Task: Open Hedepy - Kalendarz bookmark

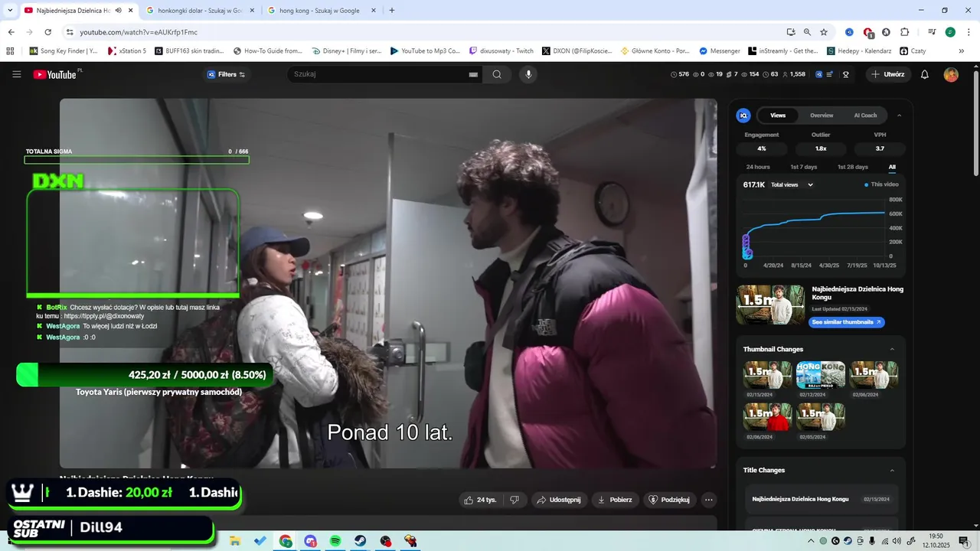Action: pos(859,51)
